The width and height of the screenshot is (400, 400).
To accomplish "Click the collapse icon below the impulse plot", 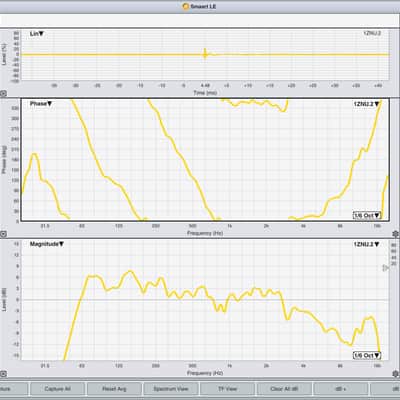I will click(x=3, y=94).
